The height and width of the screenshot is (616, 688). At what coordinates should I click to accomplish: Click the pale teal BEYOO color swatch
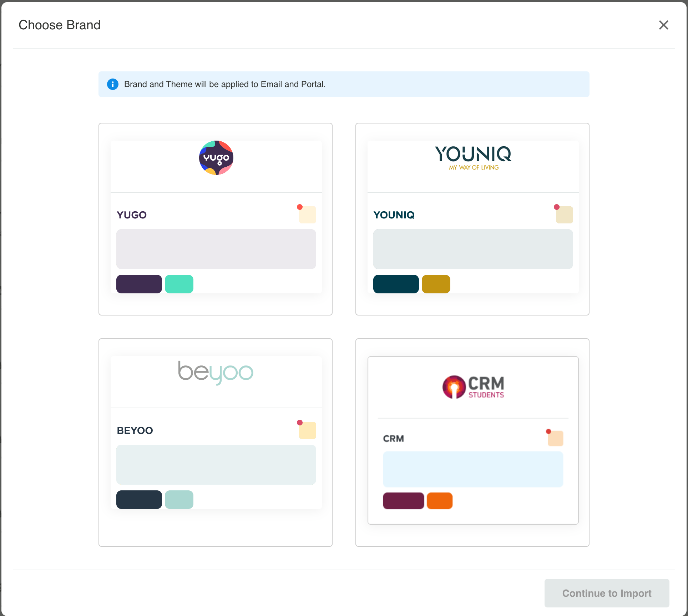click(179, 500)
